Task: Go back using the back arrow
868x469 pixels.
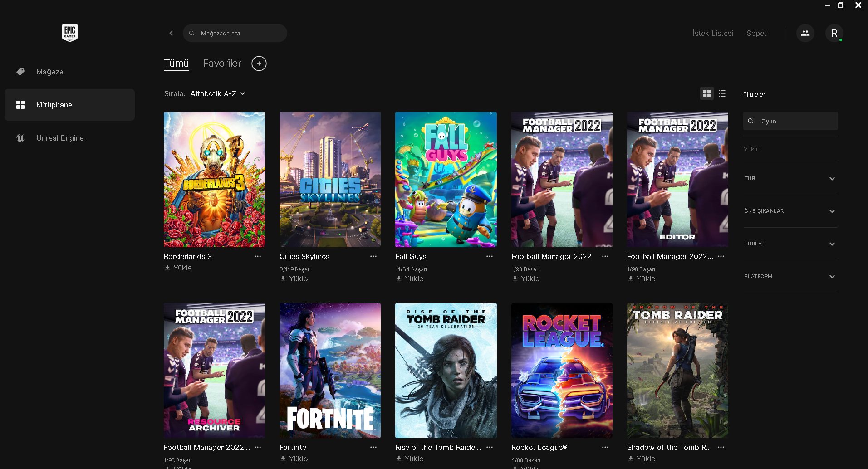Action: click(171, 33)
